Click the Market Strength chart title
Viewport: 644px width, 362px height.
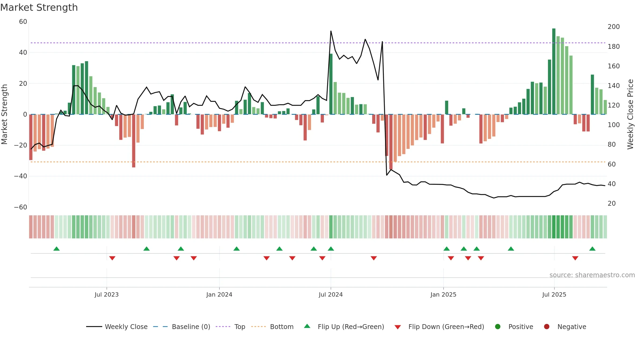click(39, 8)
